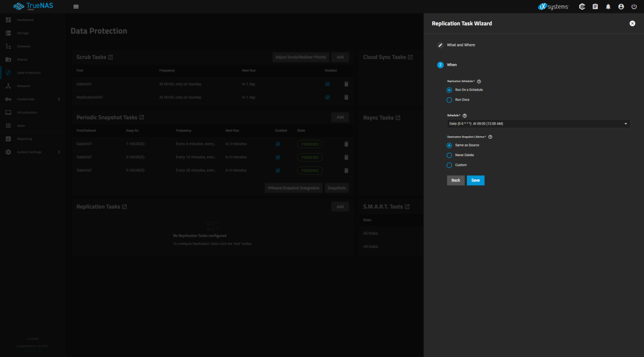Show help tooltip for Schedule field
Screen dimensions: 644x357
tap(465, 115)
